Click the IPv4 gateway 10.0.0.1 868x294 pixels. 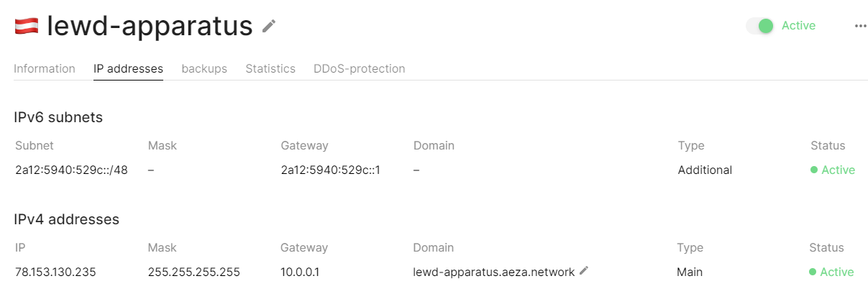301,272
